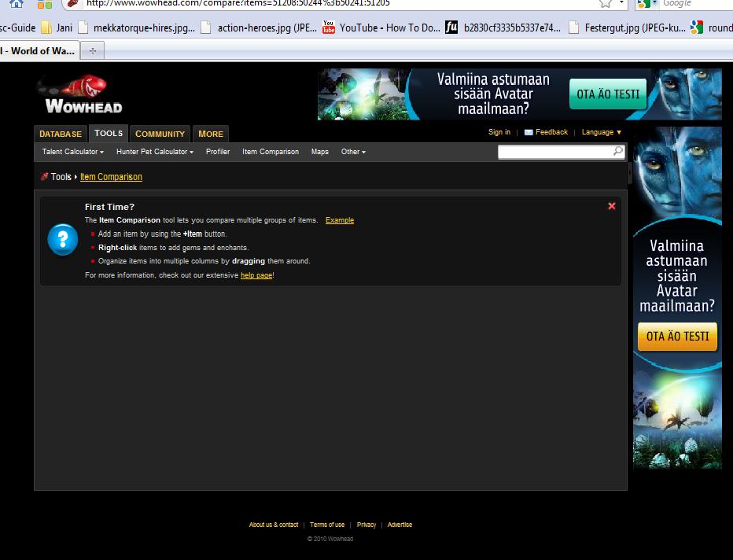Open the mekkatorque-hires.jpg bookmark

(137, 28)
